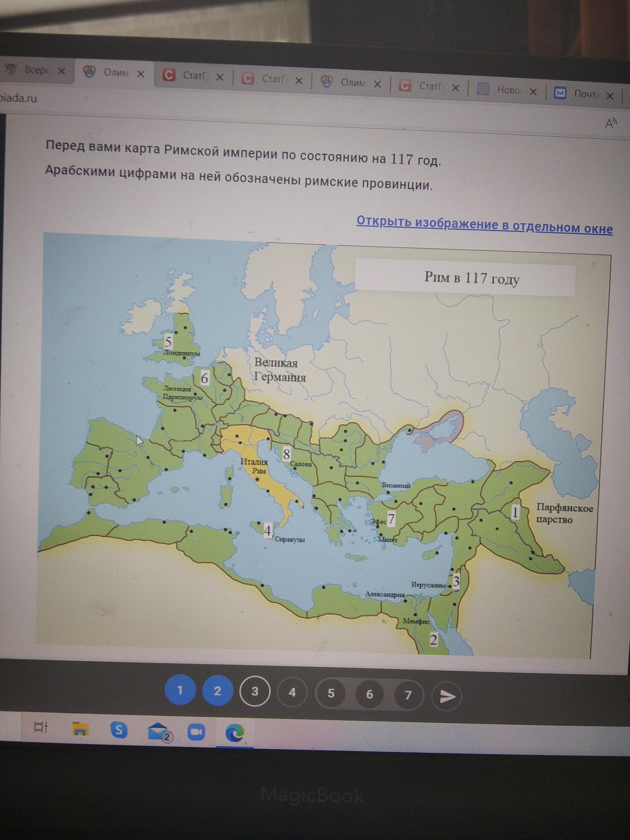Launch Skype from the taskbar
Image resolution: width=630 pixels, height=840 pixels.
point(119,730)
